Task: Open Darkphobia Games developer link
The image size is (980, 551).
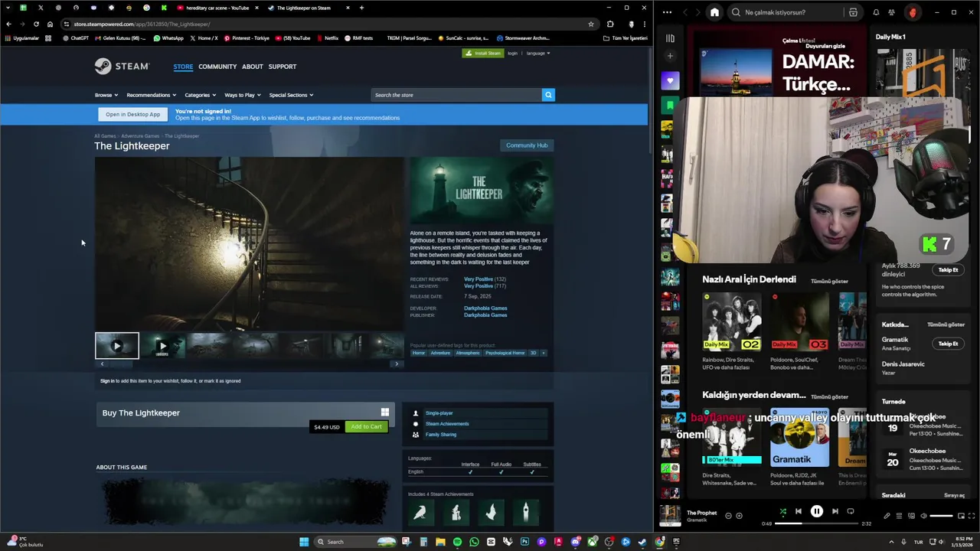Action: point(485,308)
